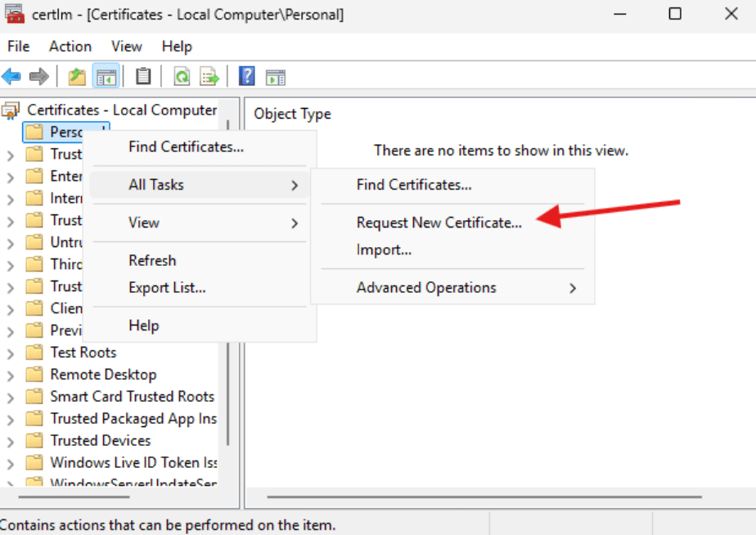Screen dimensions: 756x535
Task: Open the Action menu
Action: point(70,47)
